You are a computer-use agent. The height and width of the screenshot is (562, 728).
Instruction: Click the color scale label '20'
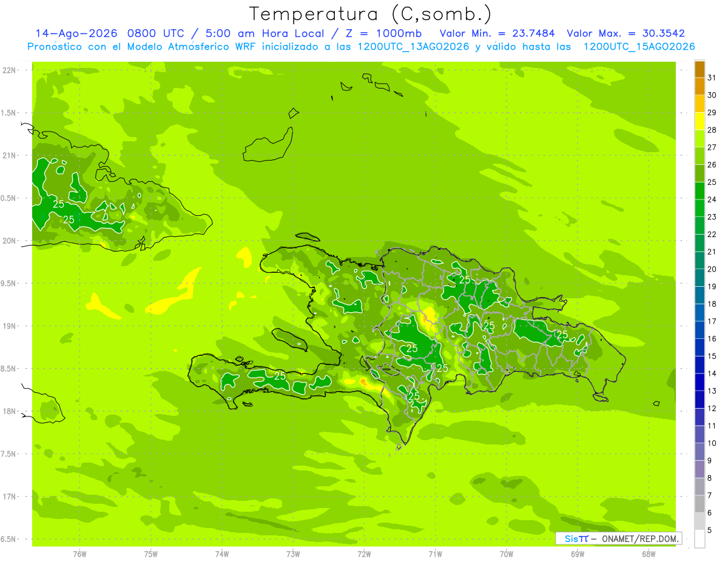click(x=712, y=269)
